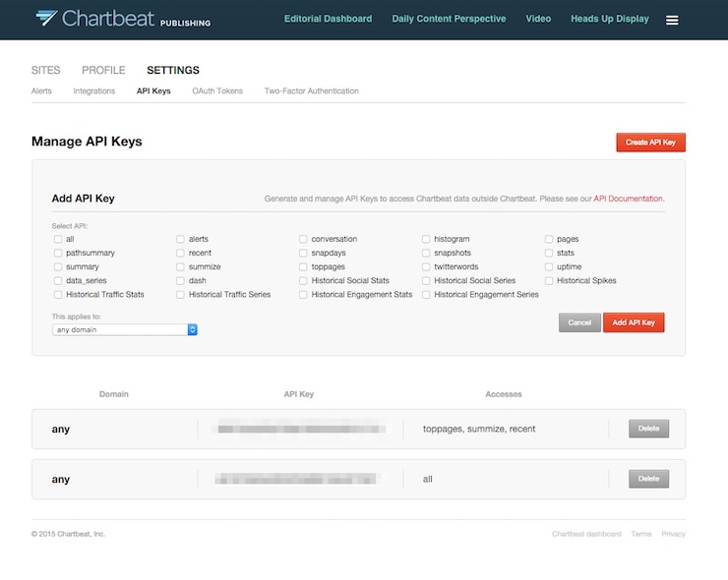728x580 pixels.
Task: Tick Historical Social Series checkbox
Action: click(426, 281)
